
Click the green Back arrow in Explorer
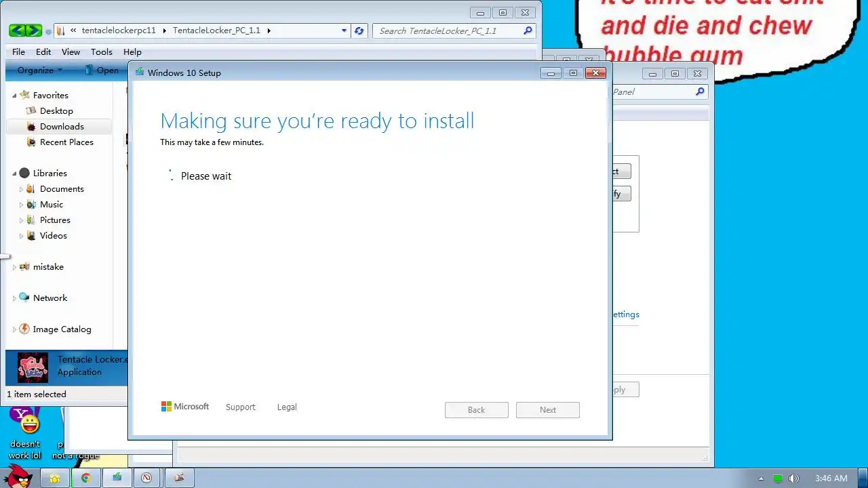tap(17, 30)
